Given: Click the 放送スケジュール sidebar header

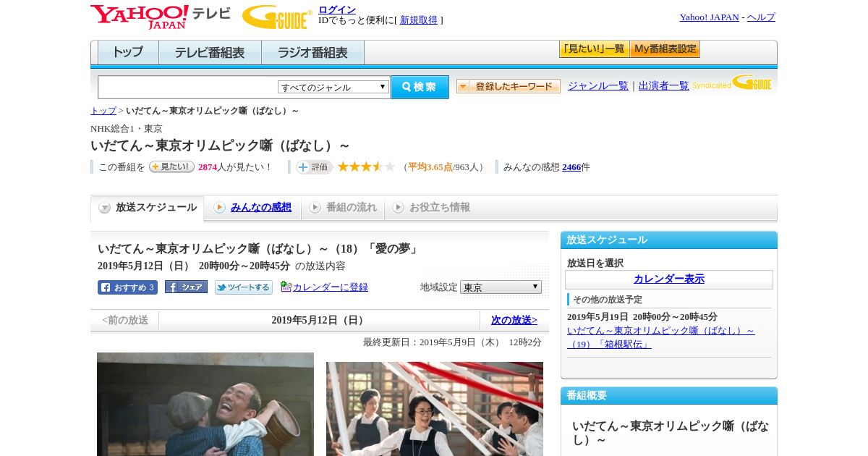Looking at the screenshot, I should (x=669, y=240).
